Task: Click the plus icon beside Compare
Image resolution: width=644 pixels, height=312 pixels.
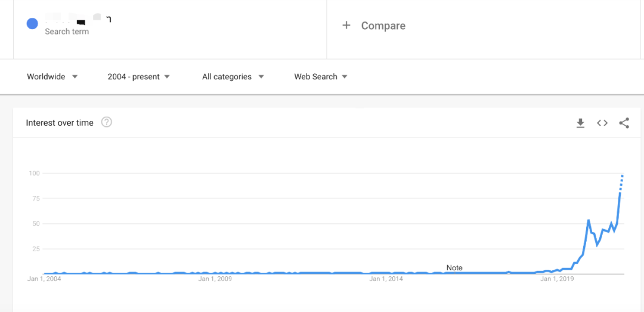Action: [346, 26]
